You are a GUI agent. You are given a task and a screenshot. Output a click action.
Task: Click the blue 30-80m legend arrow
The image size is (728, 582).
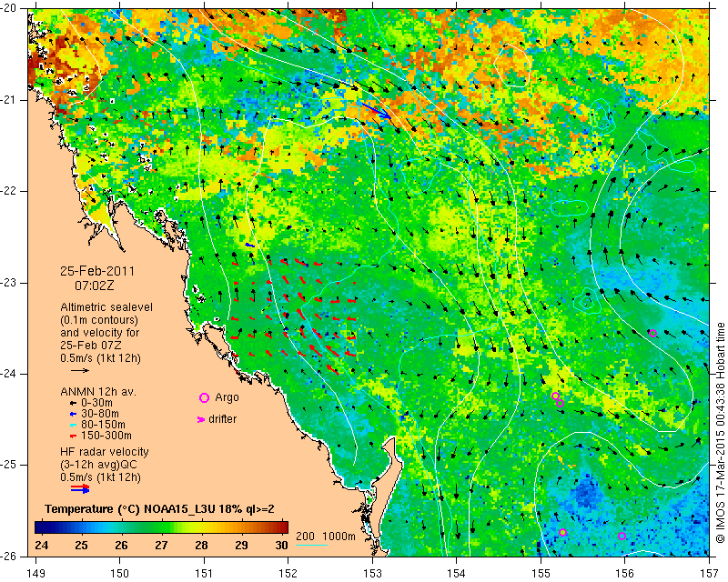73,414
